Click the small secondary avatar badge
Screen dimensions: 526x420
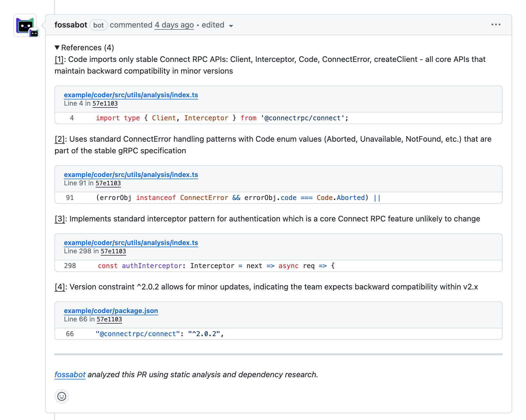[x=34, y=33]
